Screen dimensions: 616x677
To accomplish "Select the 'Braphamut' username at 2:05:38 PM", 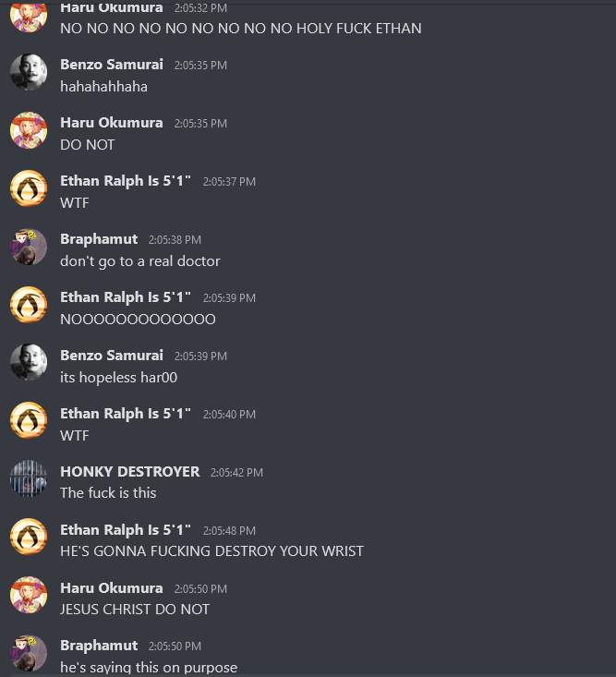I will [x=99, y=239].
